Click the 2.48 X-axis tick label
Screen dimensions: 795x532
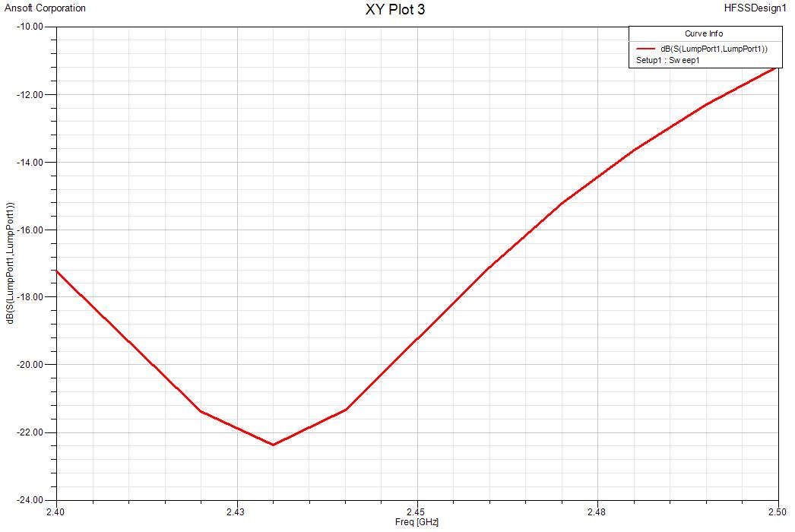(597, 511)
